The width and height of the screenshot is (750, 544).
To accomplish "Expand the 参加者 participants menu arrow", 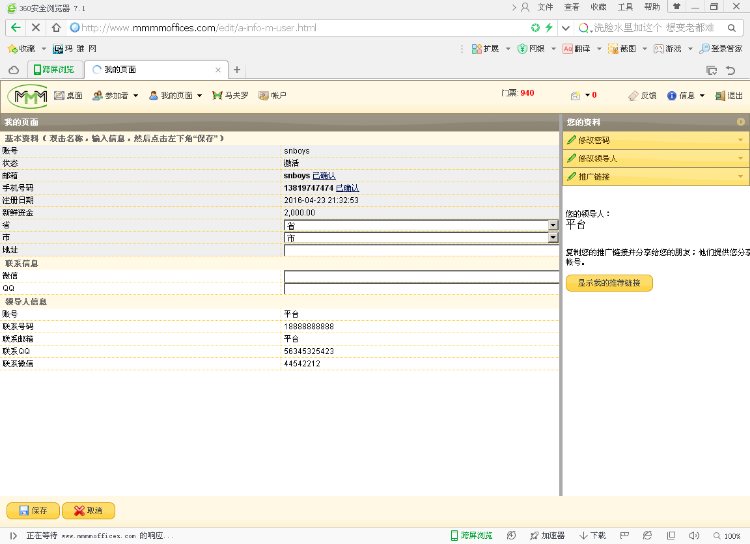I will pyautogui.click(x=135, y=96).
